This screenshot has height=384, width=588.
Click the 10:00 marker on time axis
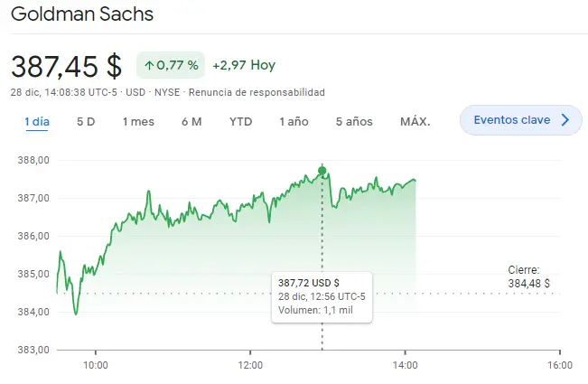coord(95,365)
